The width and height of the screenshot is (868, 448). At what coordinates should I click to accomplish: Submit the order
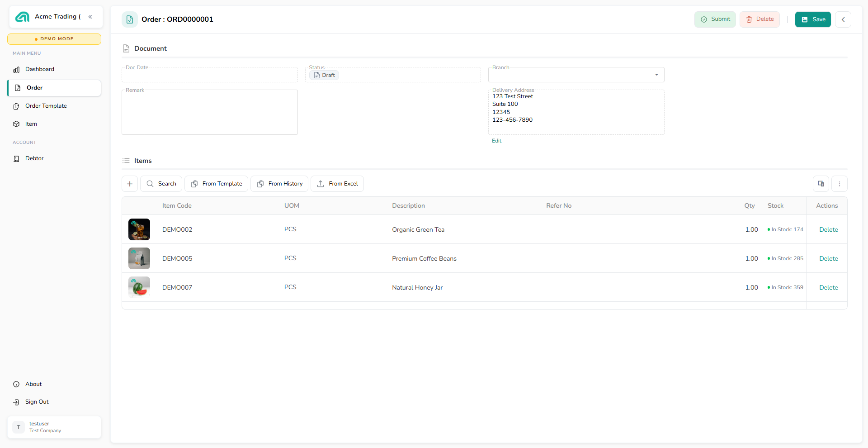tap(715, 19)
